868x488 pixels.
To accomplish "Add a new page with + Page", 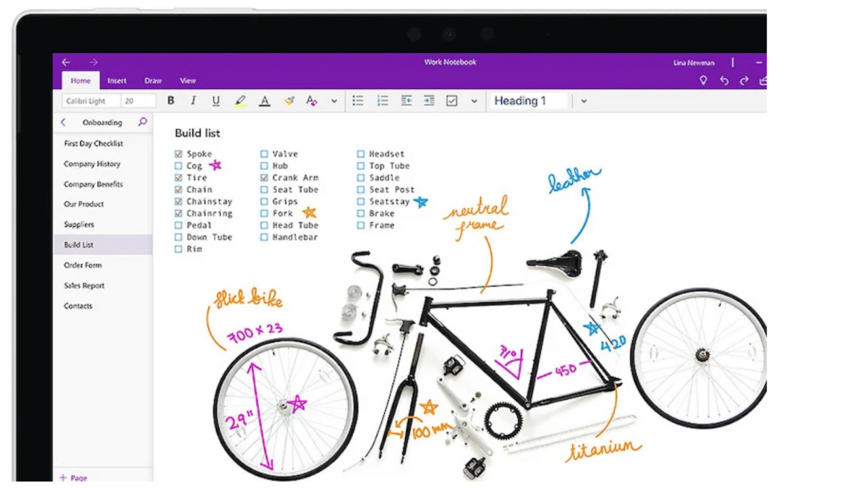I will pos(73,477).
